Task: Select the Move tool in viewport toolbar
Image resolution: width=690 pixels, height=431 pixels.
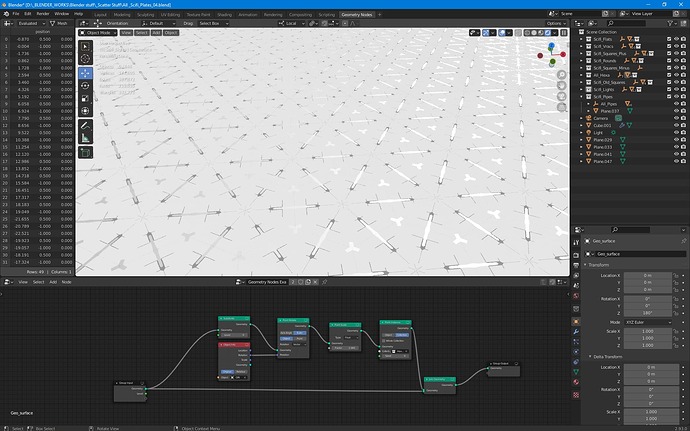Action: (85, 73)
